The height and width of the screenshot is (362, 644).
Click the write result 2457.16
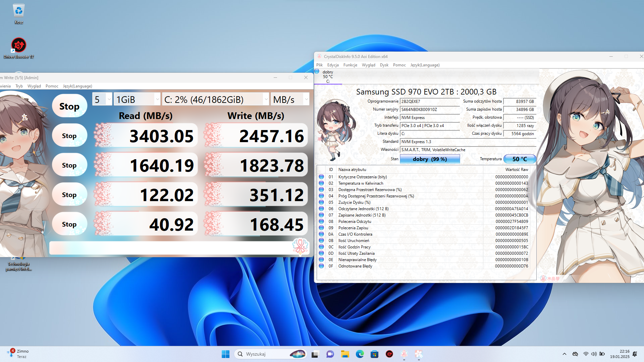click(256, 135)
